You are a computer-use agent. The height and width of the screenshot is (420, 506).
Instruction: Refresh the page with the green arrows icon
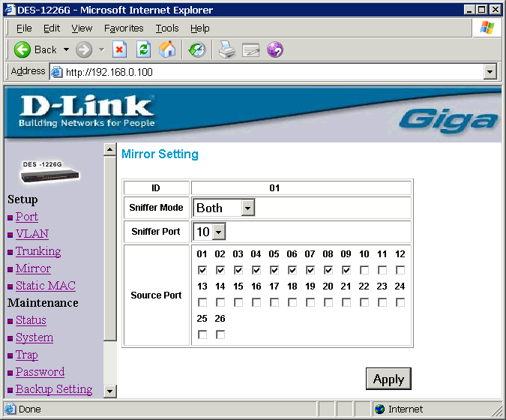(143, 49)
